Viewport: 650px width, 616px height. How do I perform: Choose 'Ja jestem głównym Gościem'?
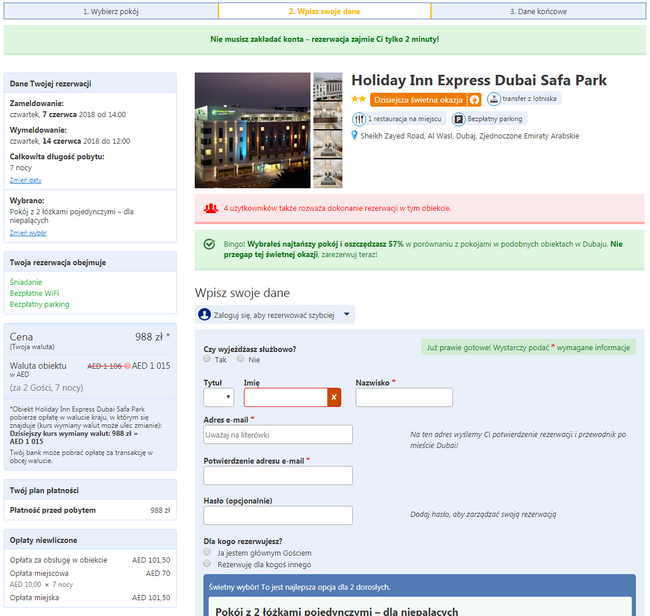207,552
